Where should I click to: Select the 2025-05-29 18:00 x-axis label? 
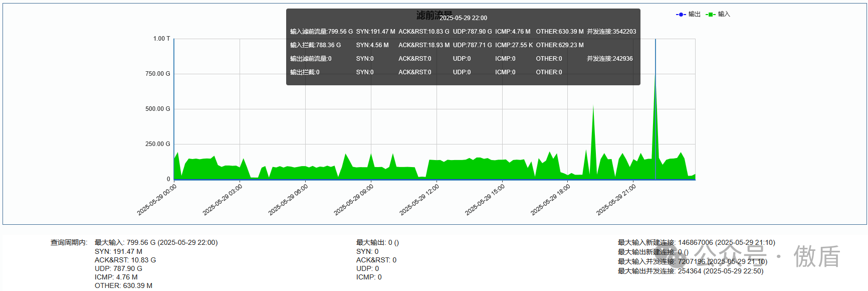coord(551,200)
